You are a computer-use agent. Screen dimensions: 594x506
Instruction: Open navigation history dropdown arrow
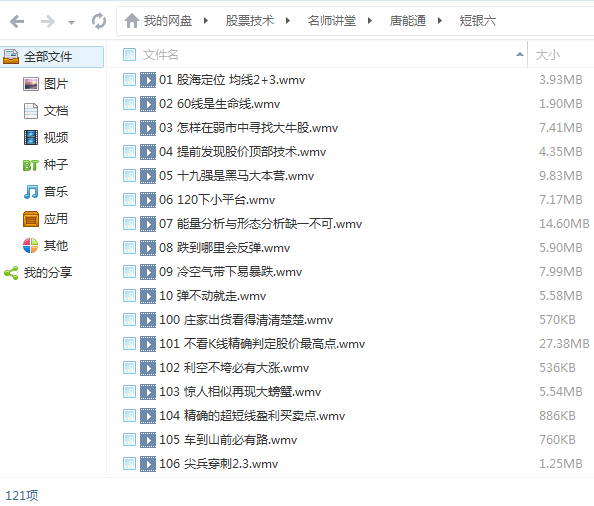point(71,23)
